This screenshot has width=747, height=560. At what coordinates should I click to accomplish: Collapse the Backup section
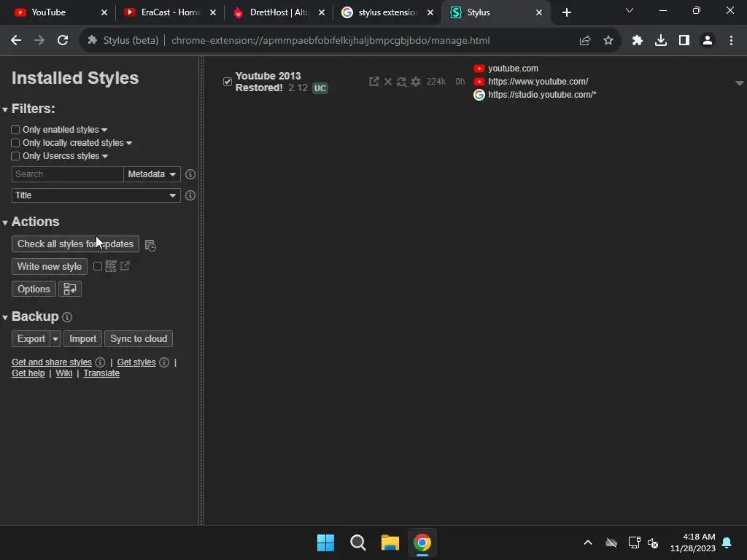(x=5, y=317)
